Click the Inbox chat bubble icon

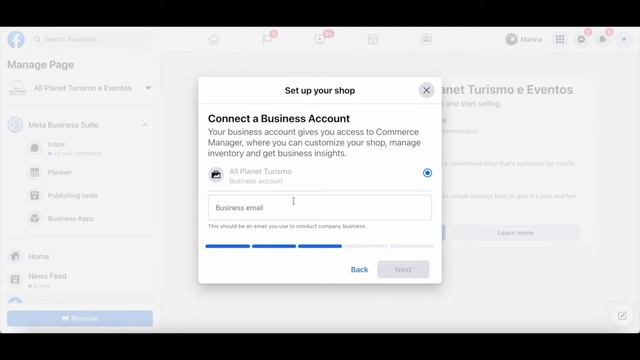pos(35,148)
